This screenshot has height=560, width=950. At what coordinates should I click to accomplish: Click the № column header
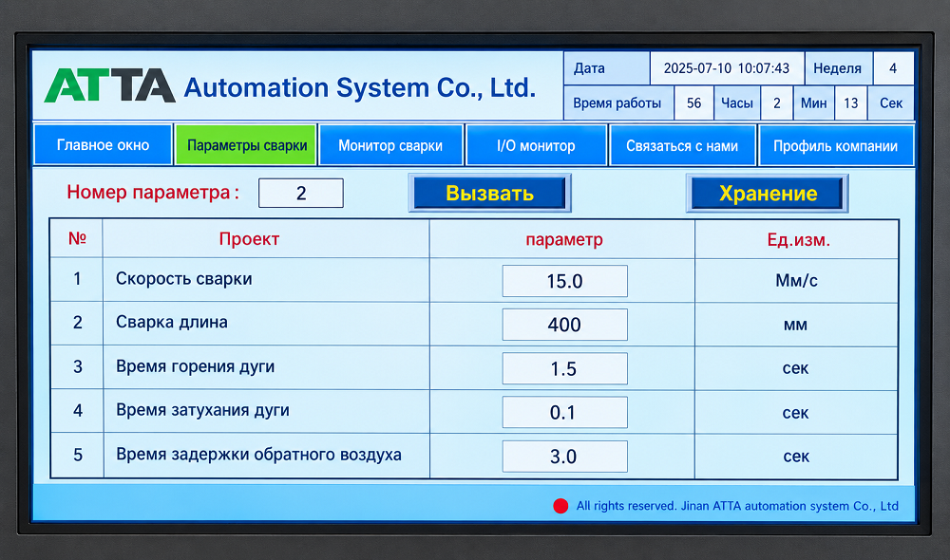pyautogui.click(x=77, y=238)
